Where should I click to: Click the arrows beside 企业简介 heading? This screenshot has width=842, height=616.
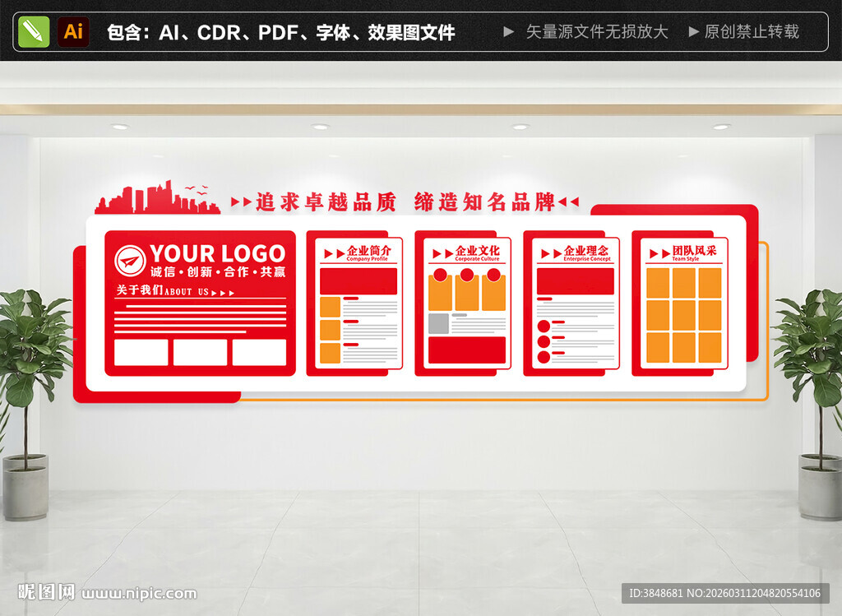pos(335,254)
